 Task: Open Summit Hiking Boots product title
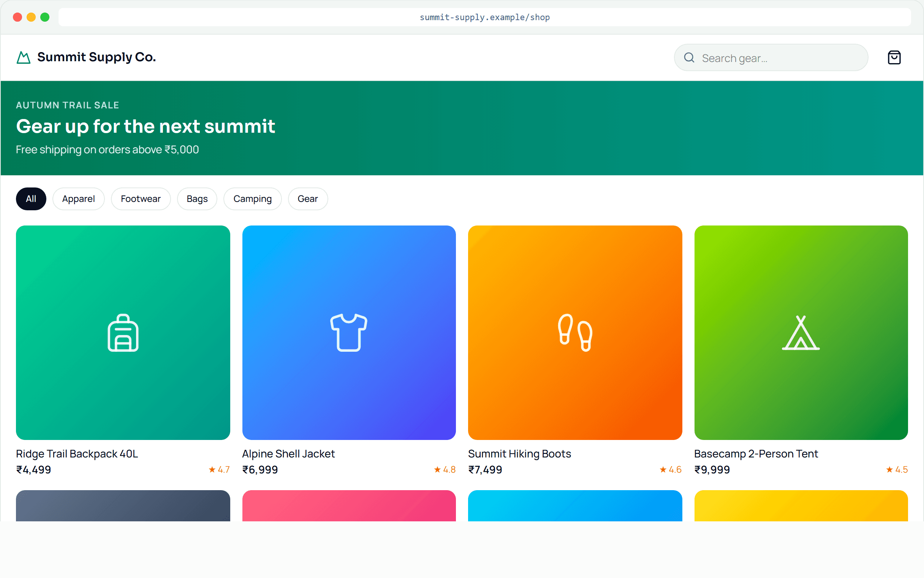tap(519, 454)
